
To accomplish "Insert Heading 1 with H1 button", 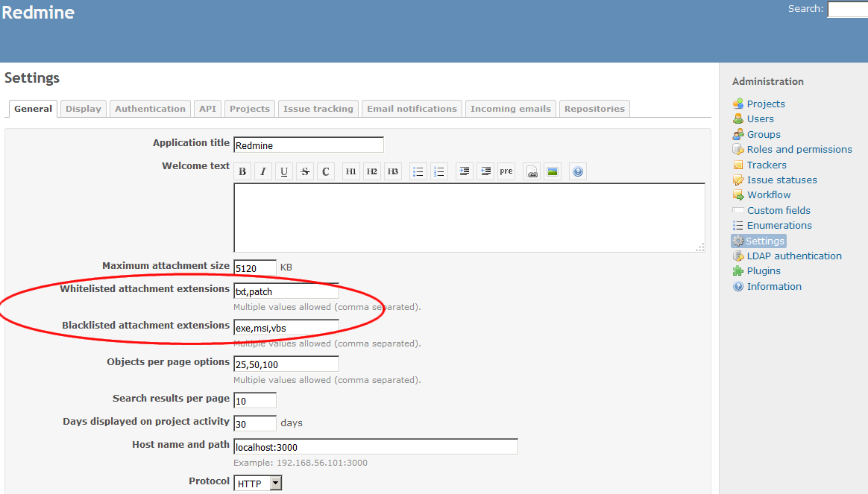I will click(351, 171).
